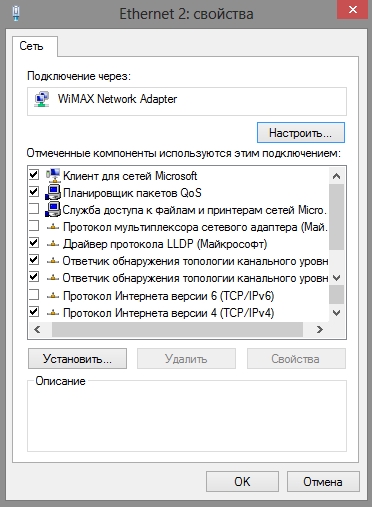Click the Драйвер протокола LLDP icon

point(53,244)
